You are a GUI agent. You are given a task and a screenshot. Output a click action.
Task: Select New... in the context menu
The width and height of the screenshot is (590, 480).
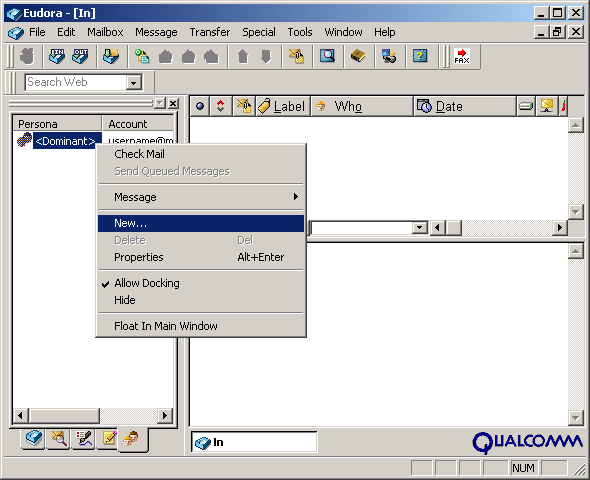(201, 223)
